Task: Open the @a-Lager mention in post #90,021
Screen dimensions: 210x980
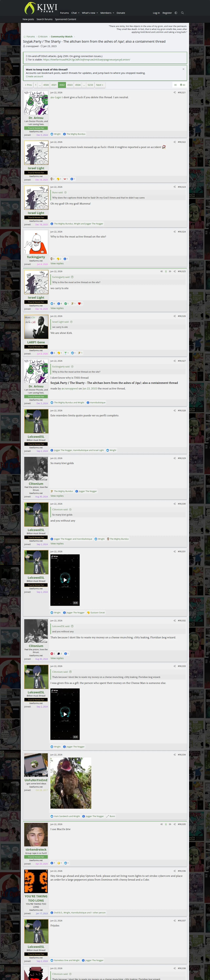Action: pyautogui.click(x=56, y=97)
